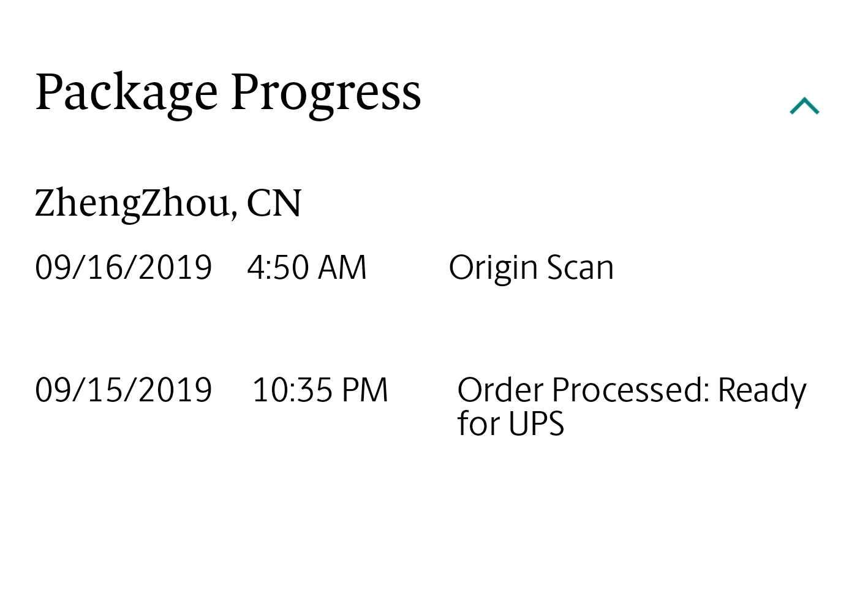Click the 09/16/2019 date entry
The width and height of the screenshot is (868, 606).
tap(123, 268)
